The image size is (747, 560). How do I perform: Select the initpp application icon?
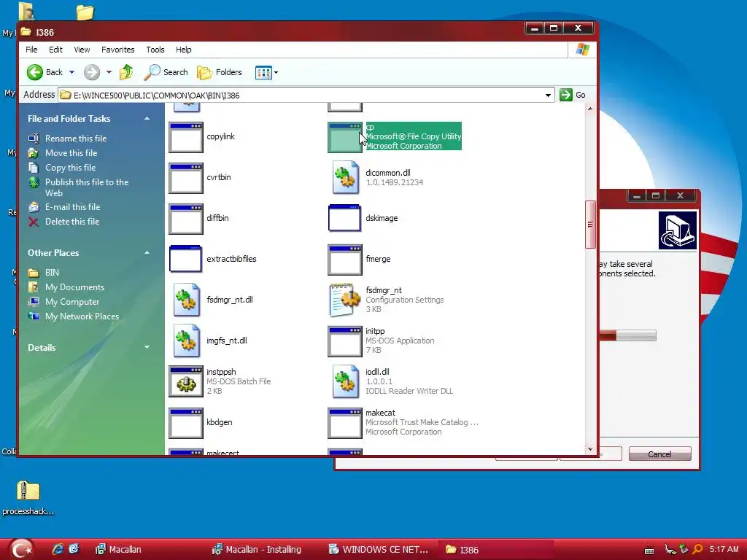tap(345, 341)
